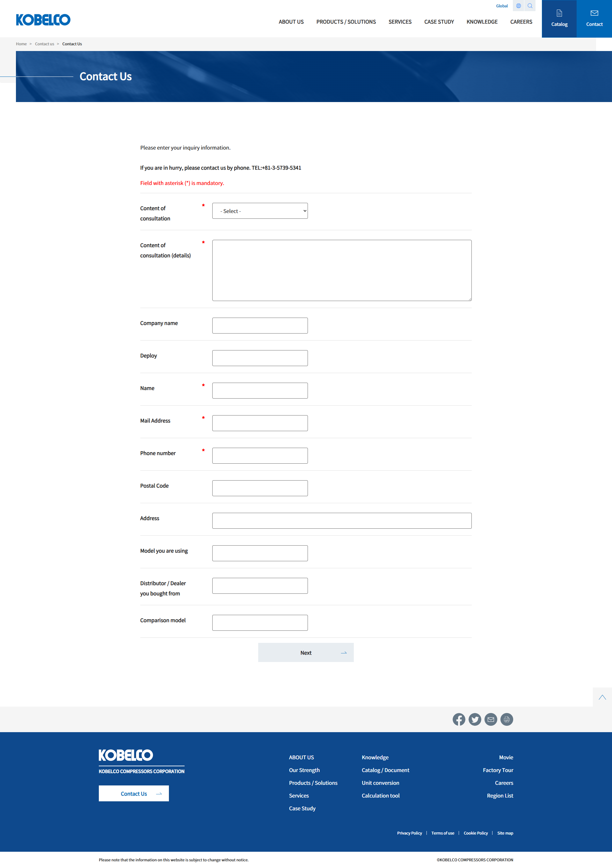Click footer Contact Us button
612x868 pixels.
(134, 793)
